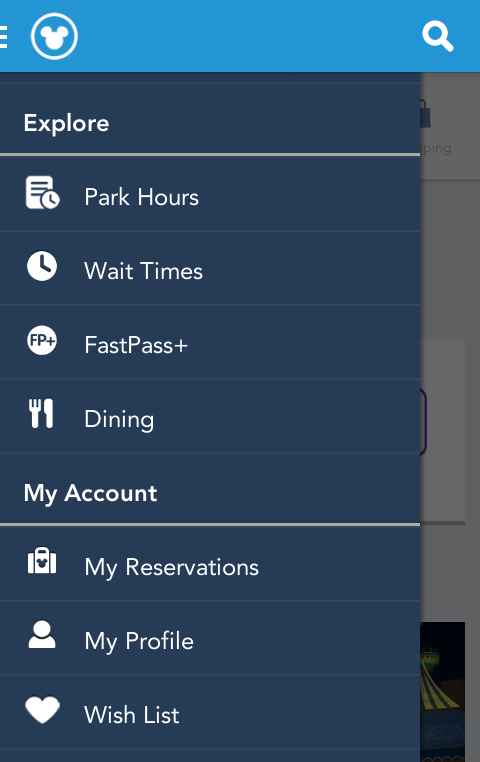Click the Wait Times clock icon
Viewport: 480px width, 762px height.
[x=42, y=266]
